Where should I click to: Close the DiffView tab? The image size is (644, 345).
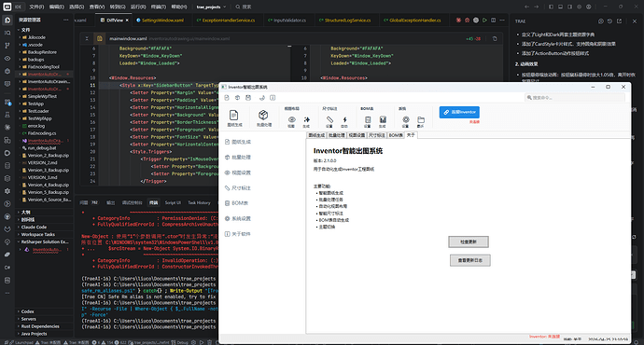pos(127,21)
